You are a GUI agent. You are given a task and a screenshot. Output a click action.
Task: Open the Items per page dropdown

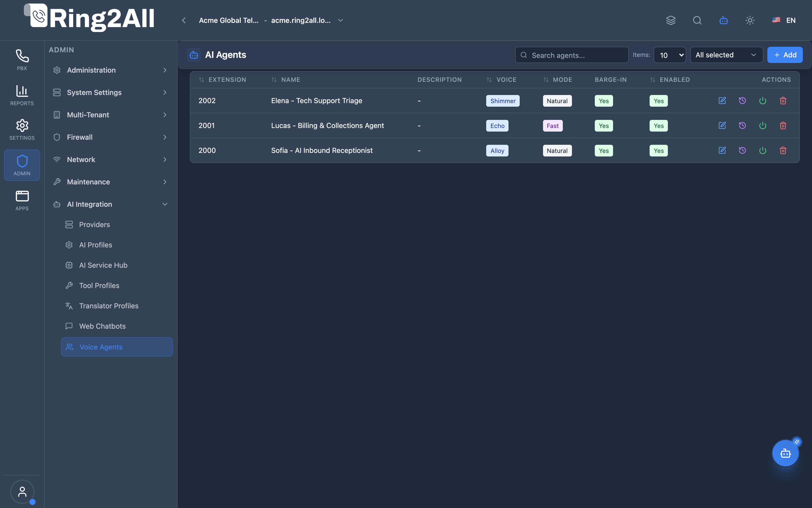click(670, 55)
